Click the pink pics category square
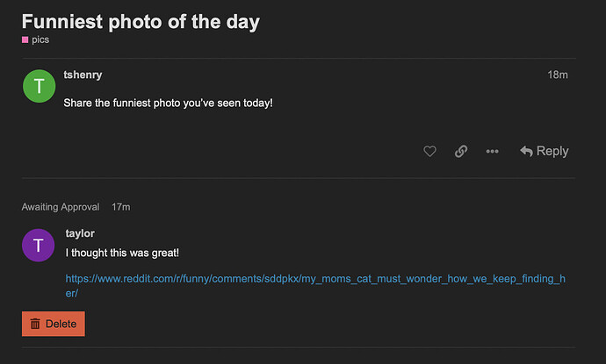This screenshot has width=606, height=364. 25,40
